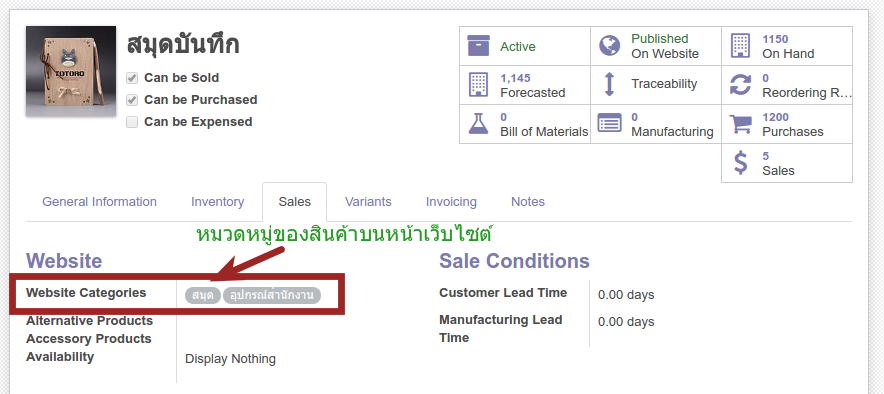Click the Accessory Products label
Viewport: 884px width, 394px height.
pyautogui.click(x=89, y=339)
